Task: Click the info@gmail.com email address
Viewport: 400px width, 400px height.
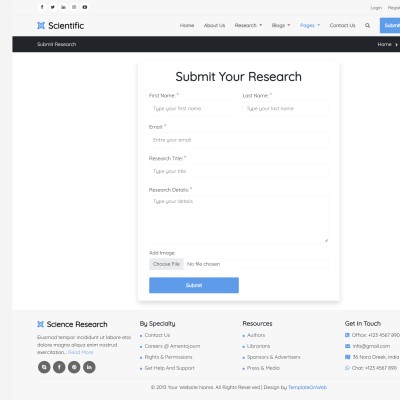Action: click(x=371, y=346)
